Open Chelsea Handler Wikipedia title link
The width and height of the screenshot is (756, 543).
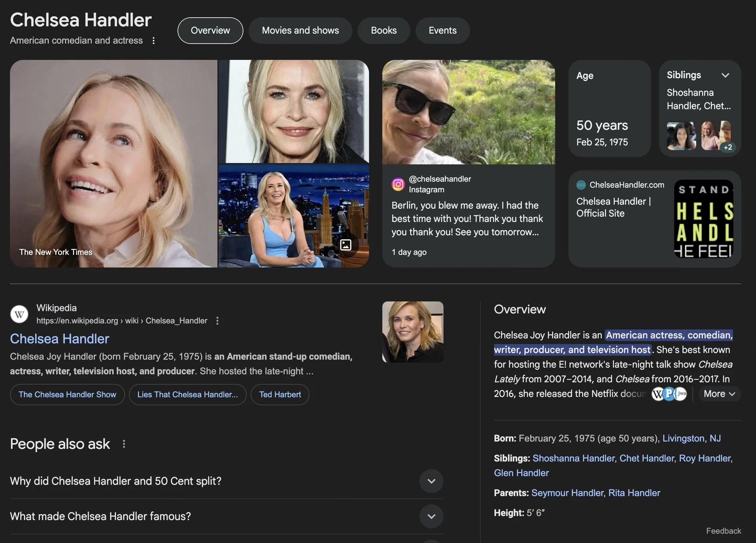coord(60,339)
